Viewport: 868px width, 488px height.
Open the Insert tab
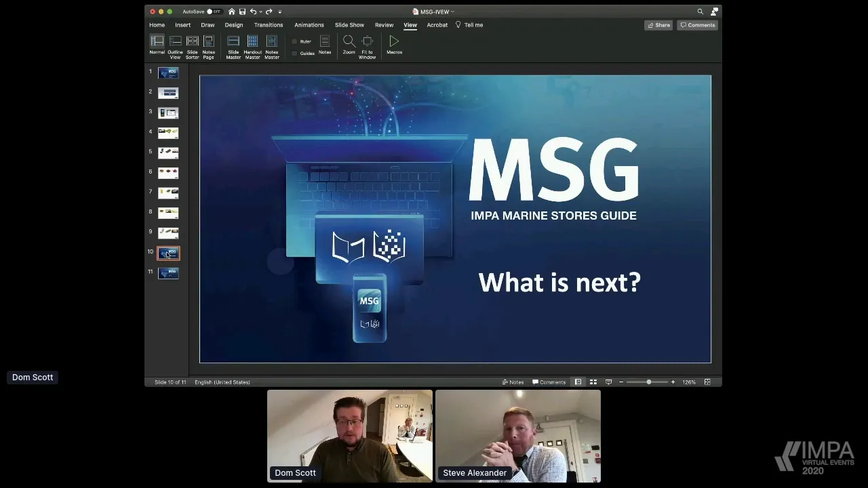click(182, 25)
